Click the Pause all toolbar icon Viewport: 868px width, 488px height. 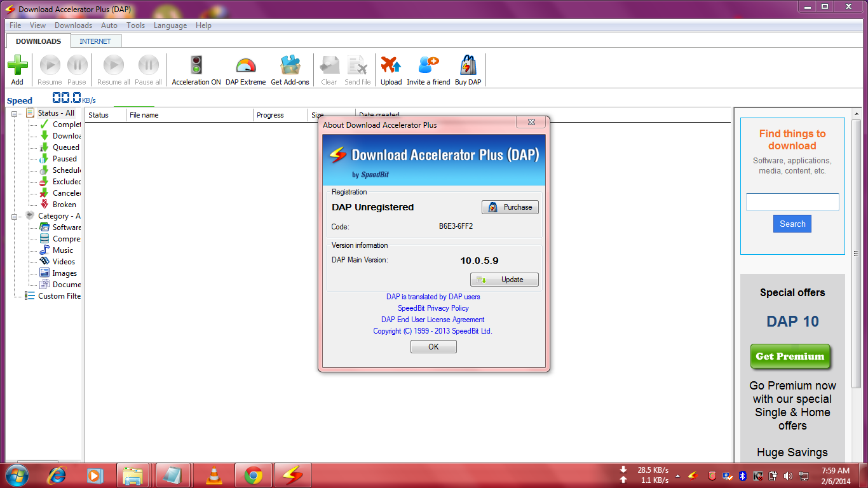pos(148,65)
